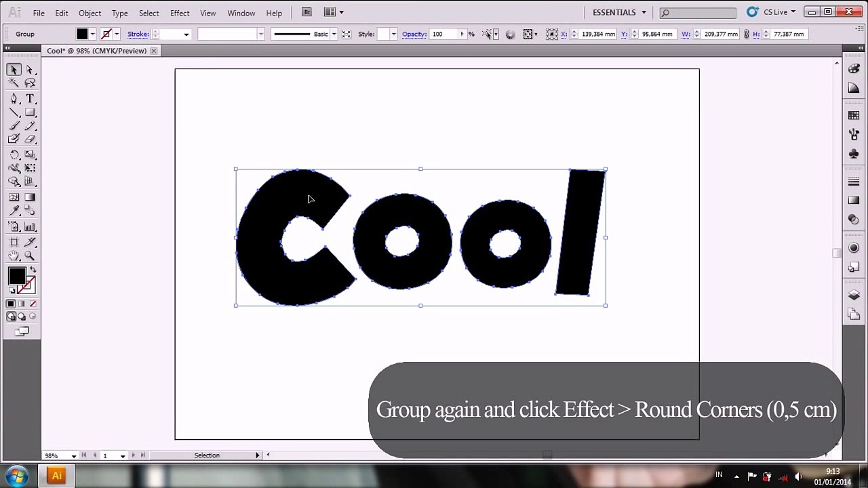Open the Artboards panel
Viewport: 868px width, 488px height.
point(854,314)
